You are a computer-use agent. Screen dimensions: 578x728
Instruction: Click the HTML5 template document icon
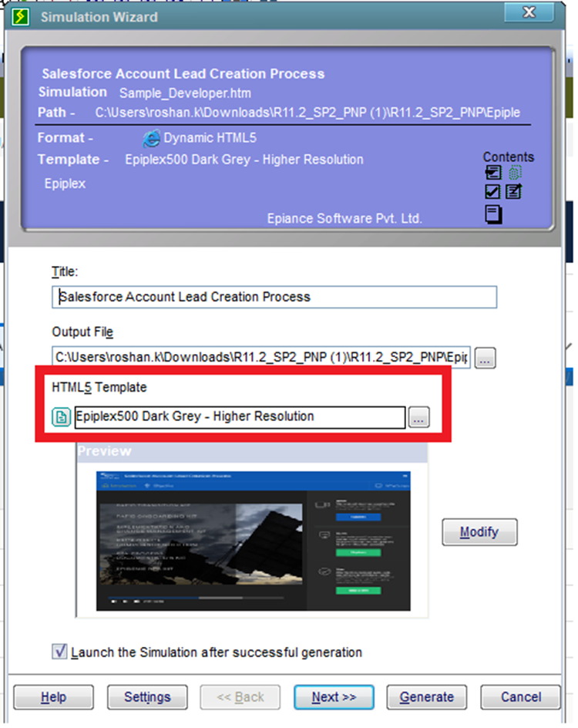coord(61,417)
